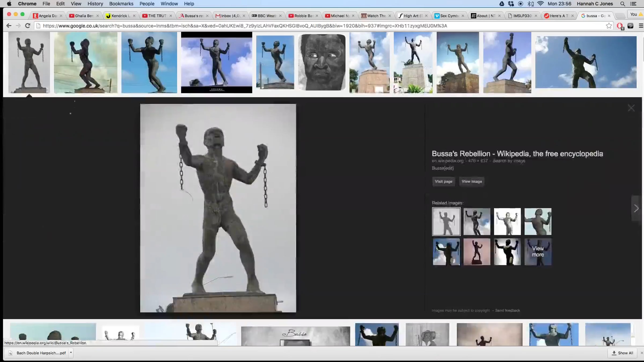Close the Kendrick L tab

click(134, 16)
